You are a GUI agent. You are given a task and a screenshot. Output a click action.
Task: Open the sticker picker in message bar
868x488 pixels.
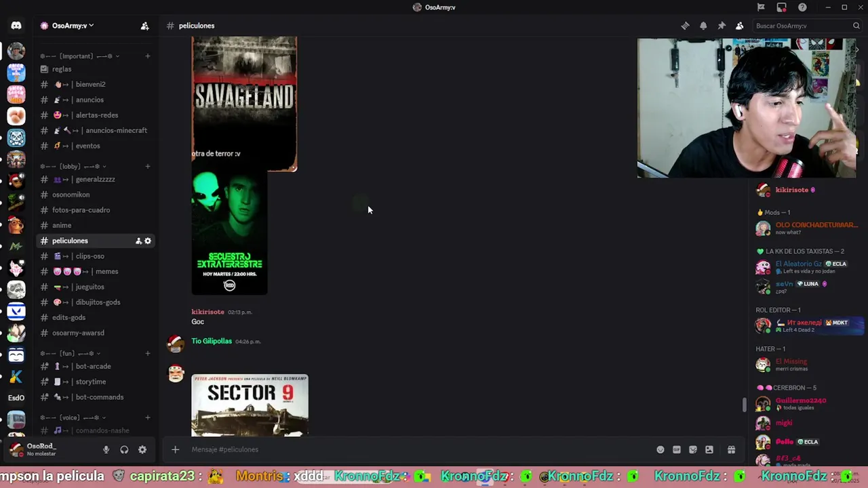tap(693, 449)
